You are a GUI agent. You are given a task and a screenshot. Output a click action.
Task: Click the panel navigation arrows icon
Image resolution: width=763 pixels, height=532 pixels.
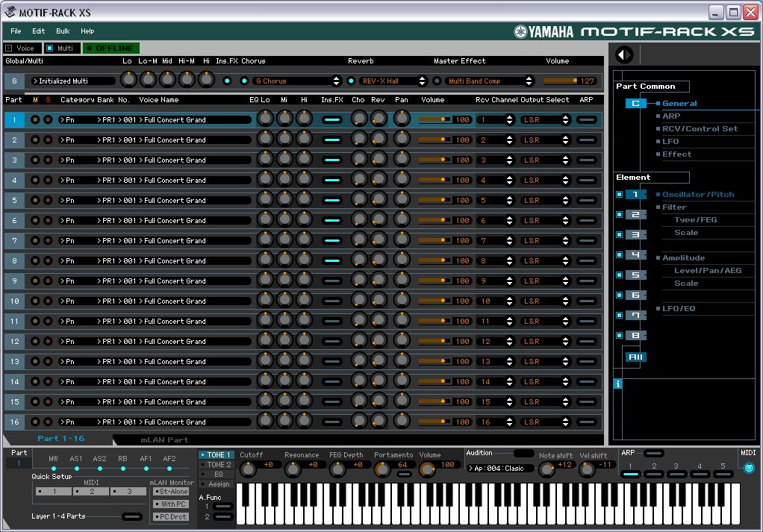(x=624, y=54)
